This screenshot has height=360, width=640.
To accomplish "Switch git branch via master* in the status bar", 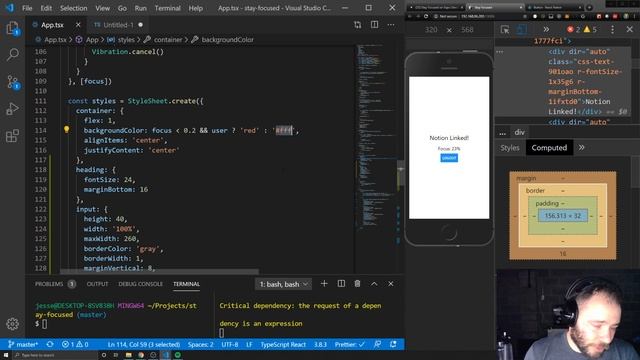I will [23, 344].
